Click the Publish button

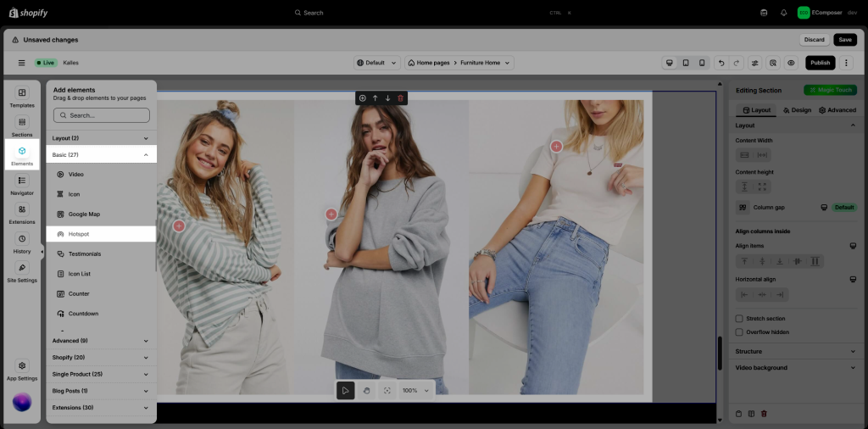820,63
